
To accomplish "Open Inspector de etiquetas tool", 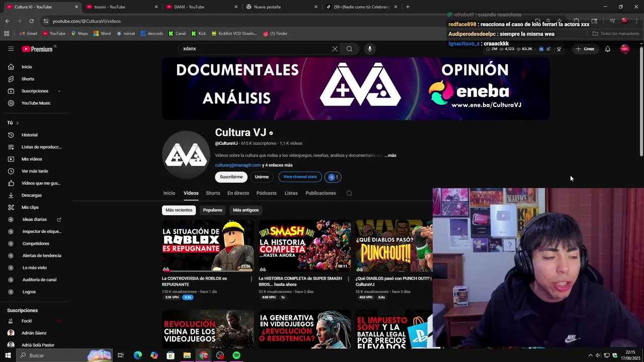I will pos(41,231).
